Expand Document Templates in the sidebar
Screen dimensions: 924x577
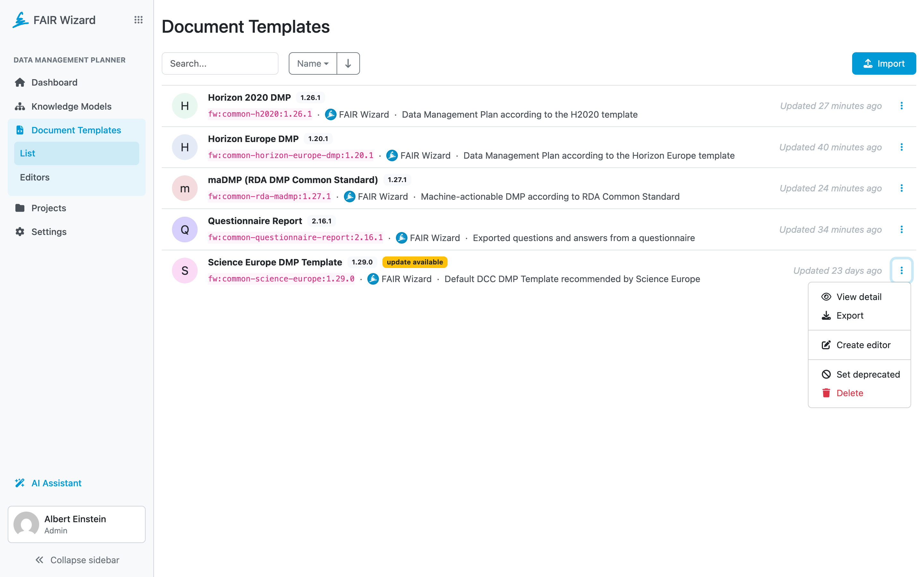76,130
